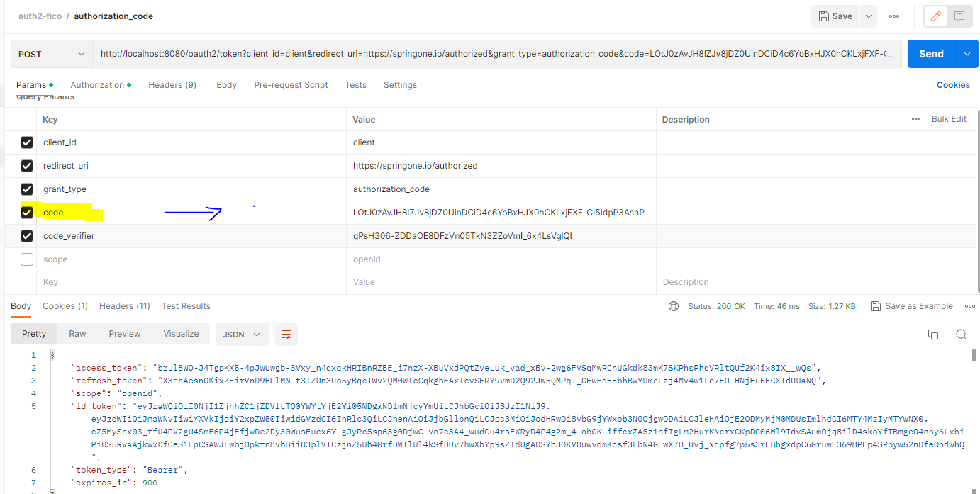Toggle line wrapping in the response viewer

click(286, 334)
